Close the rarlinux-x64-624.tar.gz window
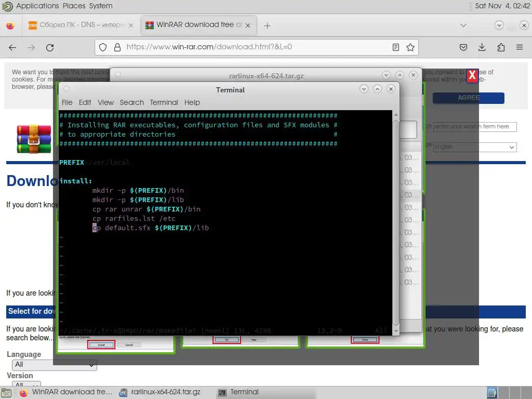Image resolution: width=532 pixels, height=399 pixels. coord(413,75)
